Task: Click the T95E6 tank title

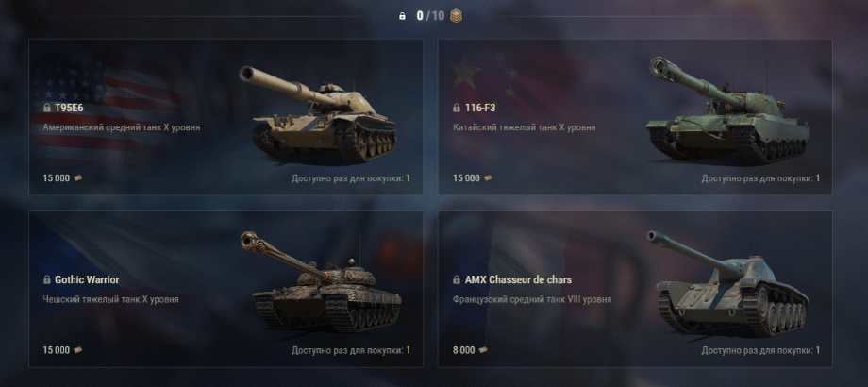Action: [x=69, y=108]
